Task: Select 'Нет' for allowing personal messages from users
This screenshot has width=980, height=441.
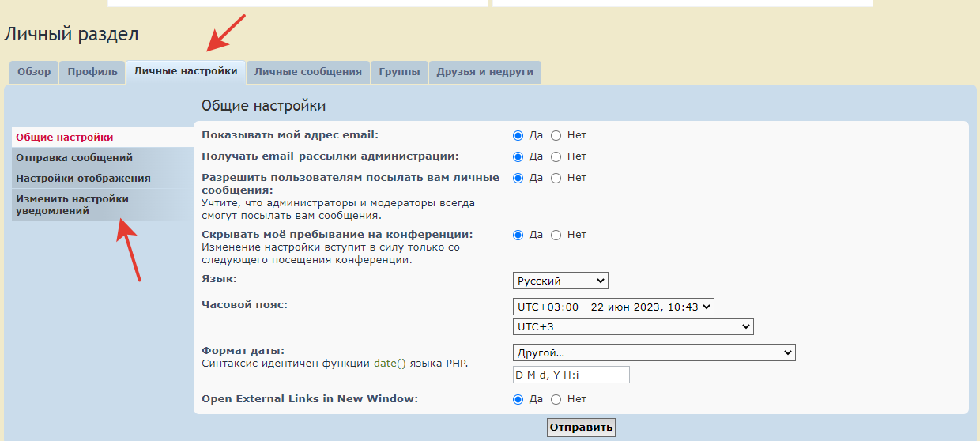Action: tap(556, 178)
